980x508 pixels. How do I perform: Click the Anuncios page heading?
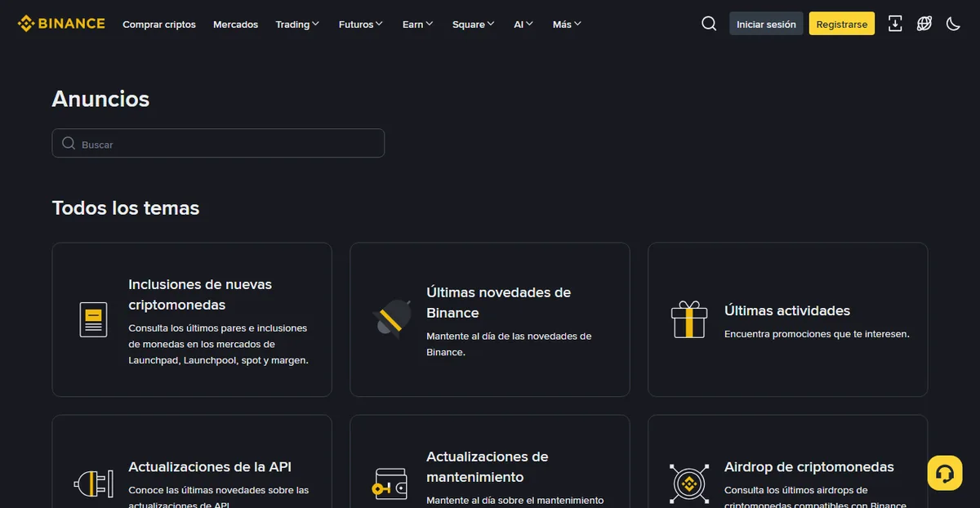tap(100, 99)
